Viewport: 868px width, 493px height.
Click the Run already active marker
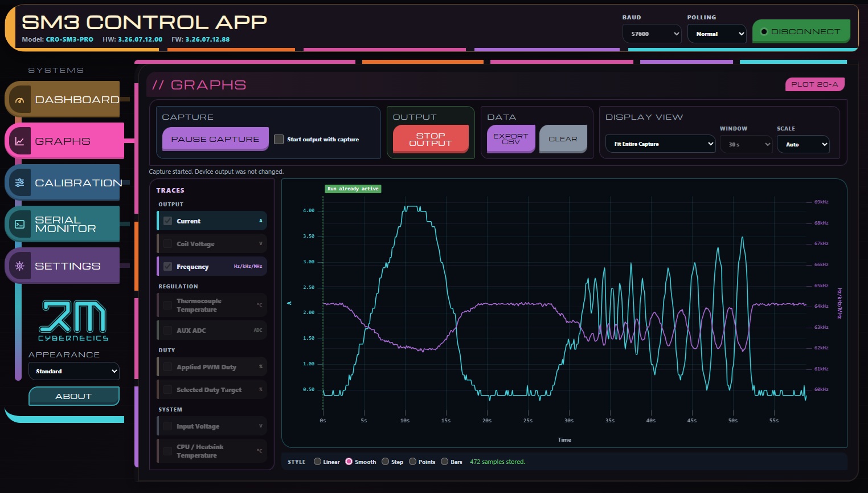point(353,189)
